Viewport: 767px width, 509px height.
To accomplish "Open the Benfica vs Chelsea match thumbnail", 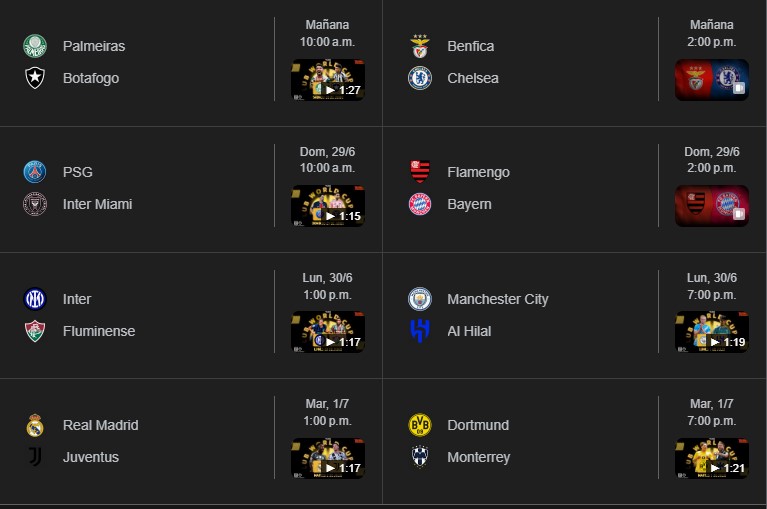I will [712, 81].
